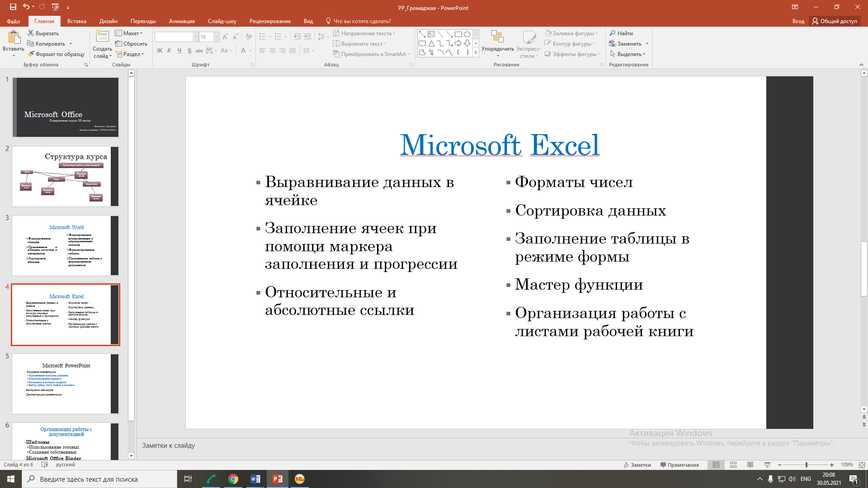Open the Animation (Анимация) tab
Screen dimensions: 868x488
click(182, 21)
